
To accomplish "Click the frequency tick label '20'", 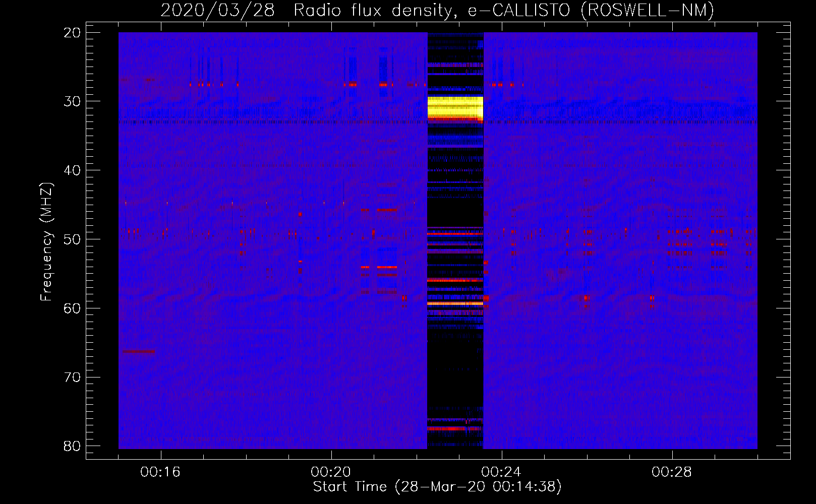I will [73, 33].
